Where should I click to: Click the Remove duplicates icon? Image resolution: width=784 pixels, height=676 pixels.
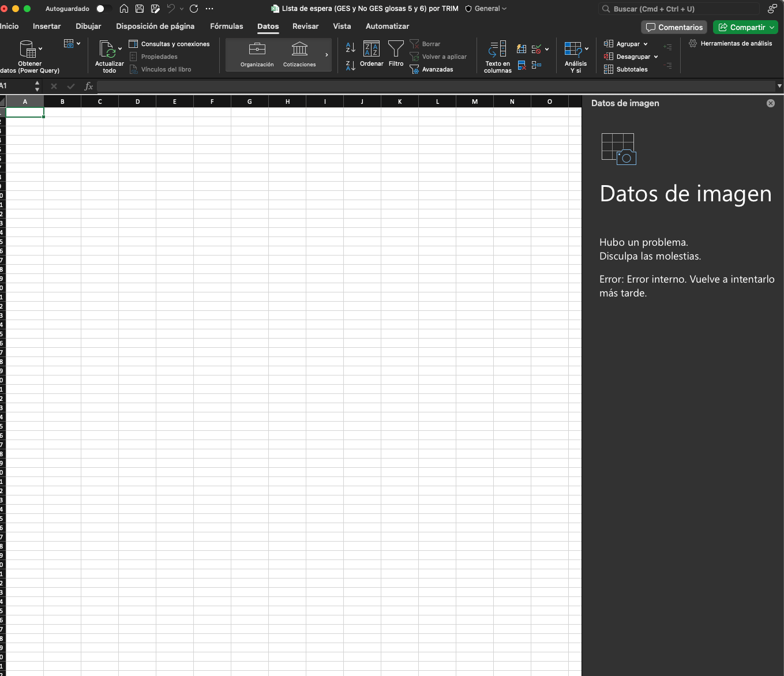522,65
